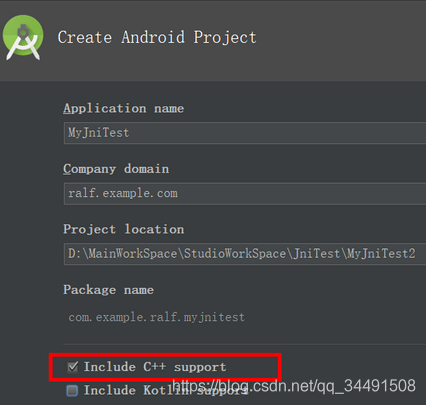Click the Company domain label
Image resolution: width=426 pixels, height=405 pixels.
coord(116,169)
